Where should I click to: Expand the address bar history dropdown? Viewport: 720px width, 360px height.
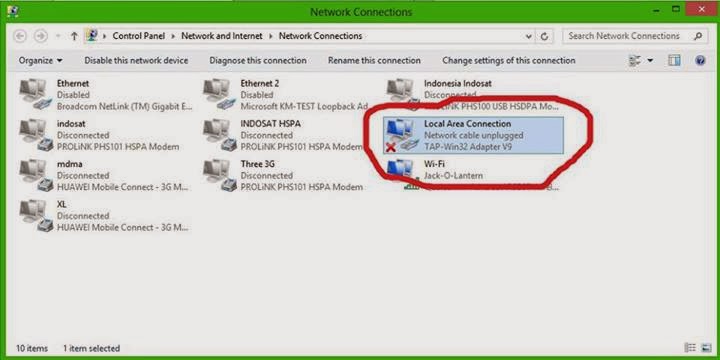click(529, 36)
